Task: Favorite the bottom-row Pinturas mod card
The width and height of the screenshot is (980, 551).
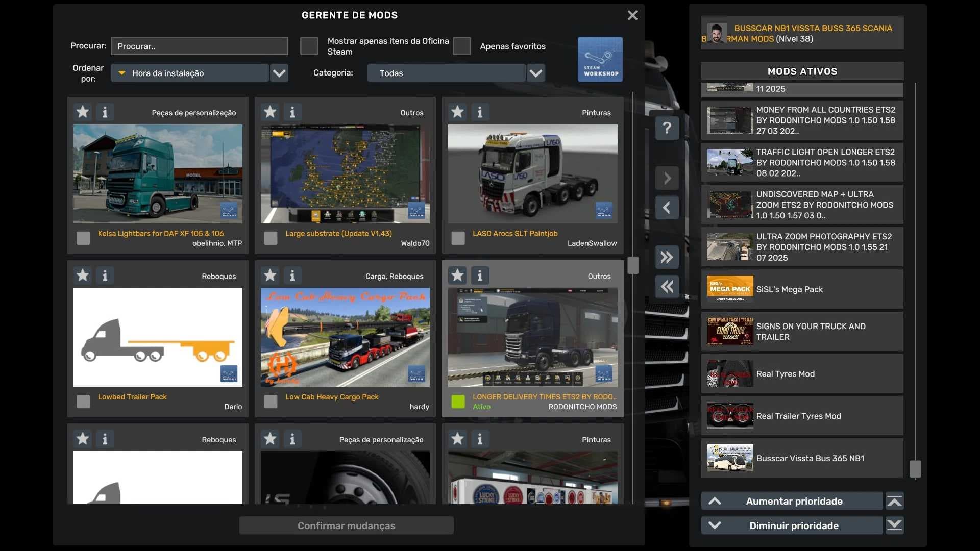Action: [457, 439]
